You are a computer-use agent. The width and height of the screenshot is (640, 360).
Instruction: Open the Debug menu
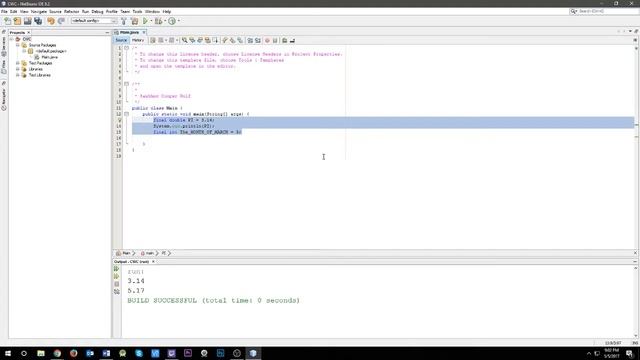click(x=97, y=11)
